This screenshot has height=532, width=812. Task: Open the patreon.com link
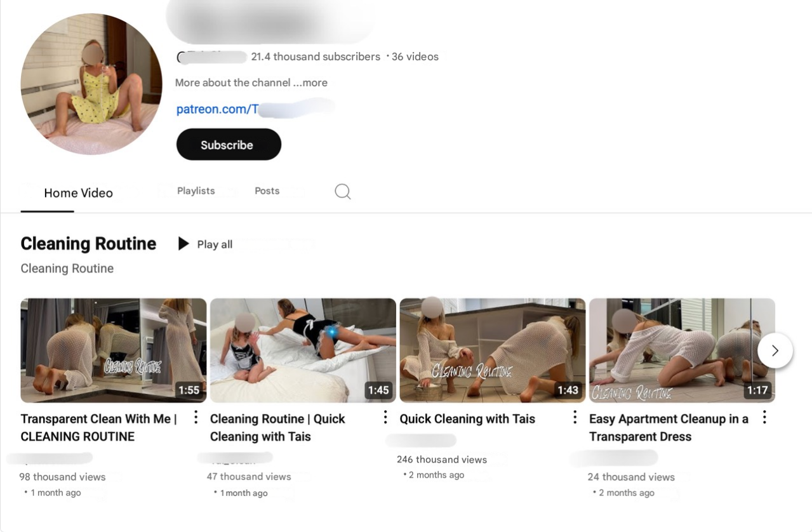[x=217, y=109]
